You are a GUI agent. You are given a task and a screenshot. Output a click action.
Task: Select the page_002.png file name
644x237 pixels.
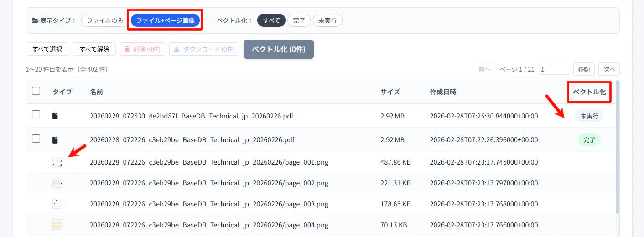209,183
